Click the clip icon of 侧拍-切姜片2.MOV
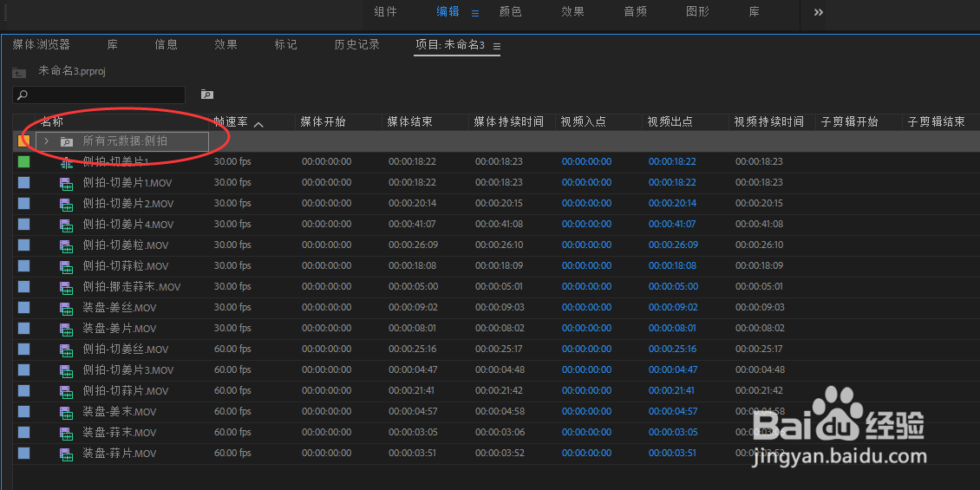The height and width of the screenshot is (490, 980). tap(66, 204)
